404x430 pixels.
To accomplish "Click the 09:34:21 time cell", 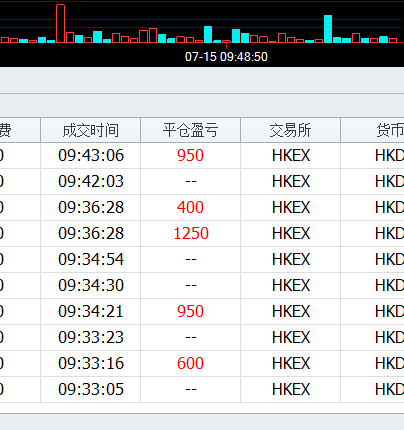I will tap(90, 312).
